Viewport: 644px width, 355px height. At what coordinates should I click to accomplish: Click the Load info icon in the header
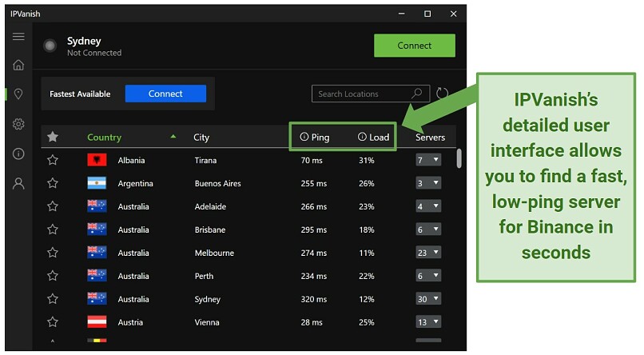[362, 137]
